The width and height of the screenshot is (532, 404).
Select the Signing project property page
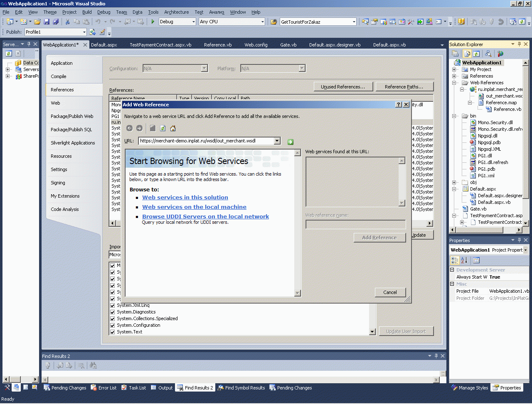(x=58, y=183)
